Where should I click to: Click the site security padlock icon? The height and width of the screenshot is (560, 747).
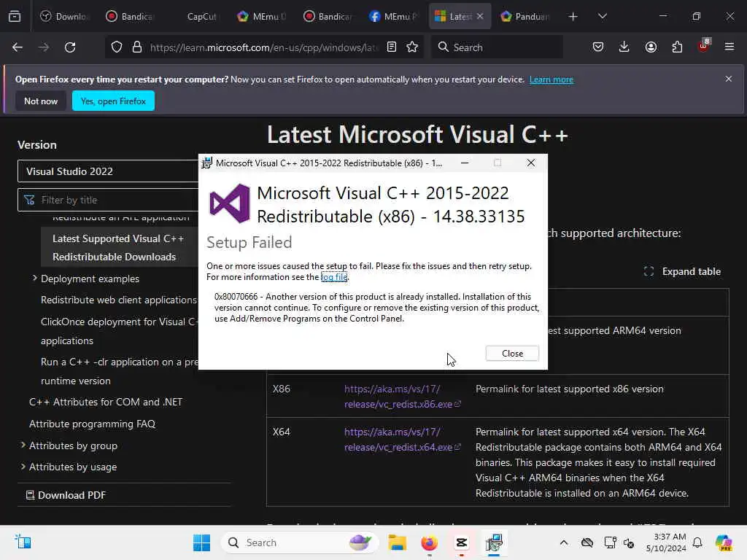point(137,47)
